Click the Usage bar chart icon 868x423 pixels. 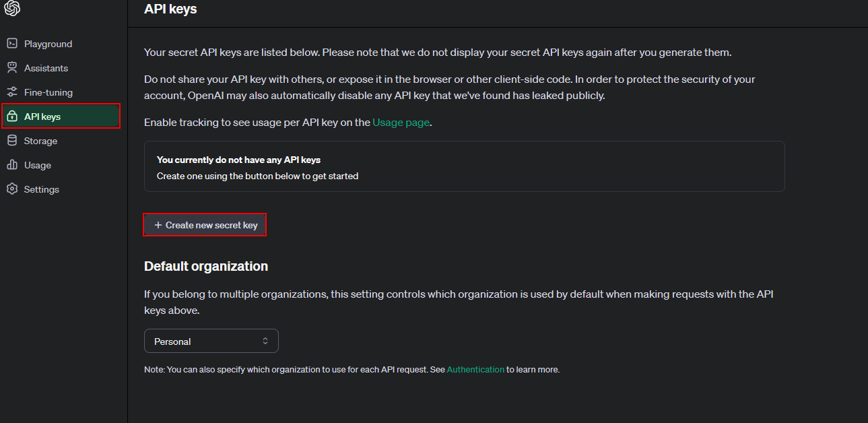pyautogui.click(x=11, y=165)
